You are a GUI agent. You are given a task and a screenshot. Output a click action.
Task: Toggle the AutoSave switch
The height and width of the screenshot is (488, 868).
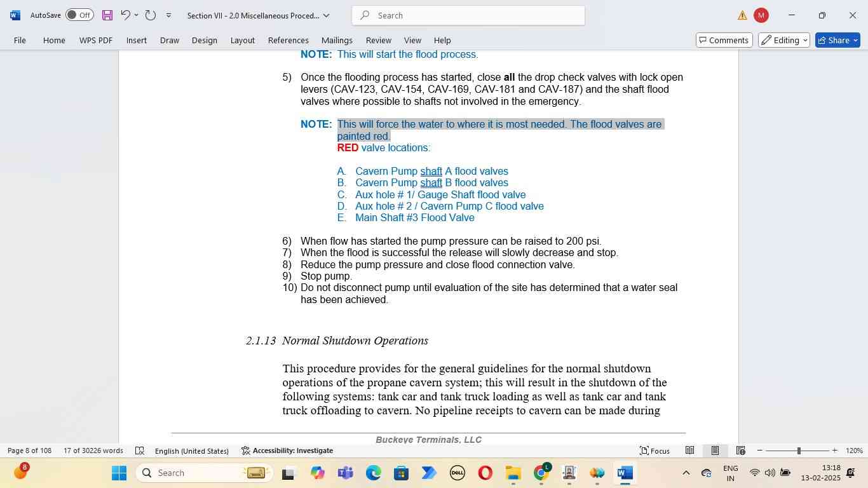coord(79,15)
